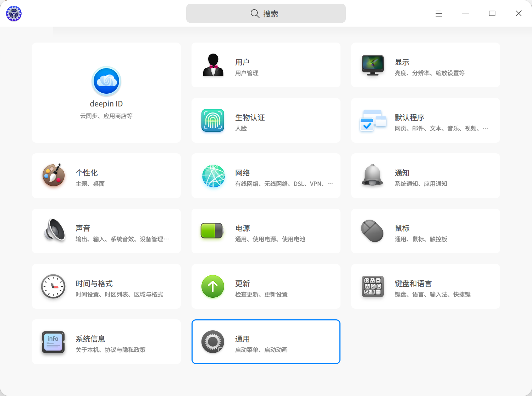Open the main menu hamburger button
Image resolution: width=532 pixels, height=396 pixels.
pos(439,13)
